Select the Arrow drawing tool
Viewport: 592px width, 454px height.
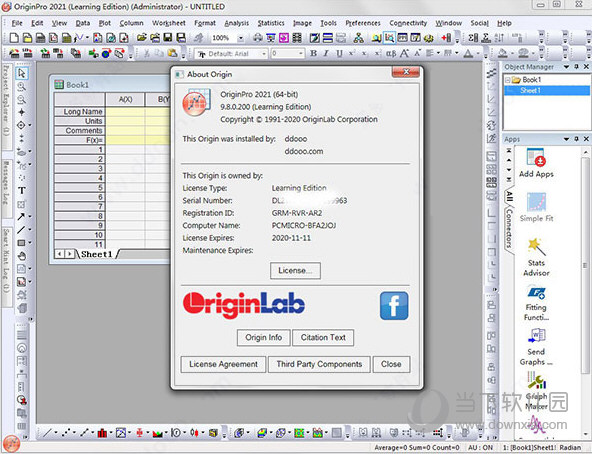(x=21, y=216)
